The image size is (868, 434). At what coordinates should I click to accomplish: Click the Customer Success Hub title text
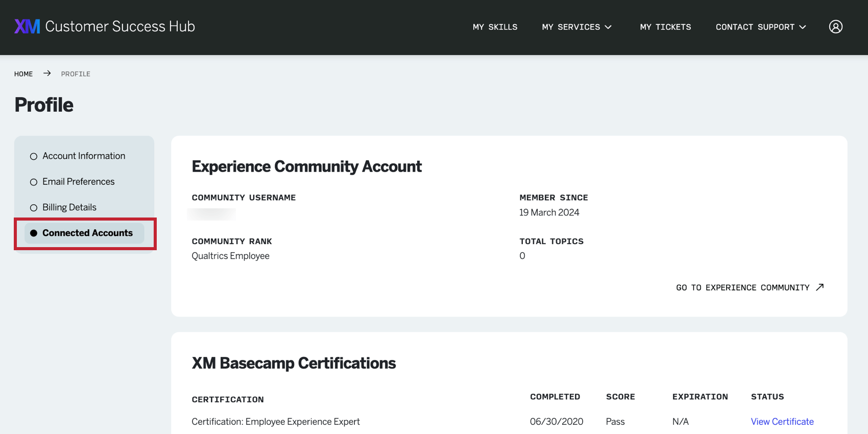120,27
